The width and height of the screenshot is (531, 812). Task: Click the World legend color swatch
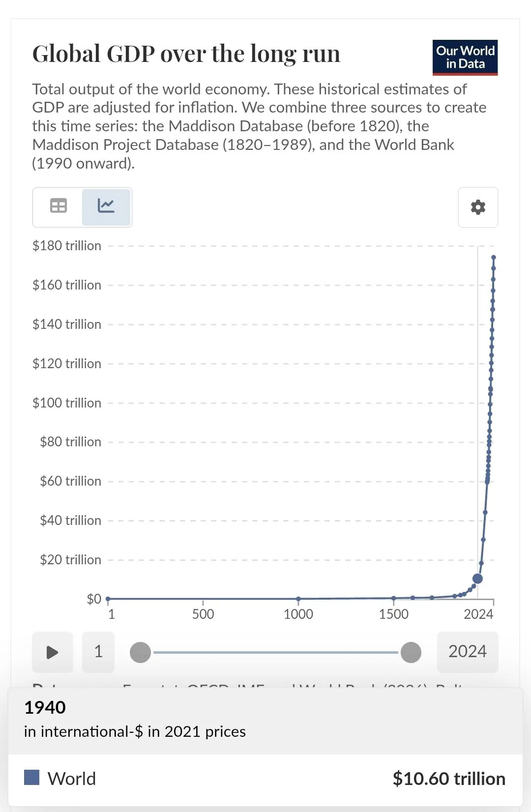click(x=32, y=778)
